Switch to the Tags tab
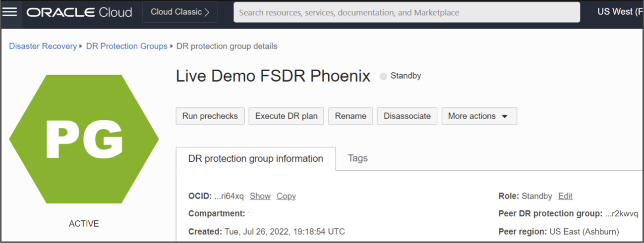This screenshot has height=243, width=644. coord(357,158)
